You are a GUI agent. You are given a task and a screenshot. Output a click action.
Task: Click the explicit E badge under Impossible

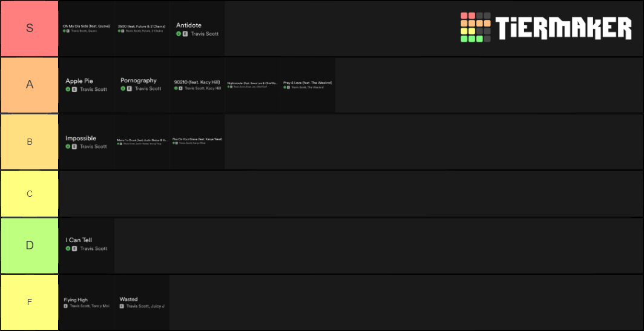74,146
